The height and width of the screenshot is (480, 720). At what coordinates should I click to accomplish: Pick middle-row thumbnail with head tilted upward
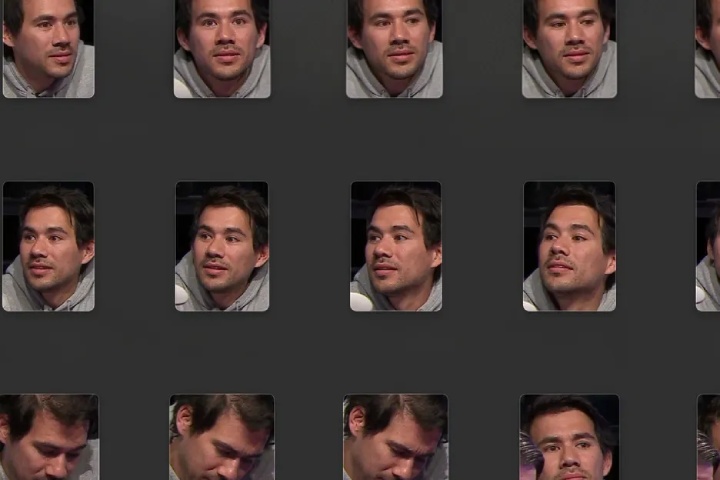tap(569, 246)
